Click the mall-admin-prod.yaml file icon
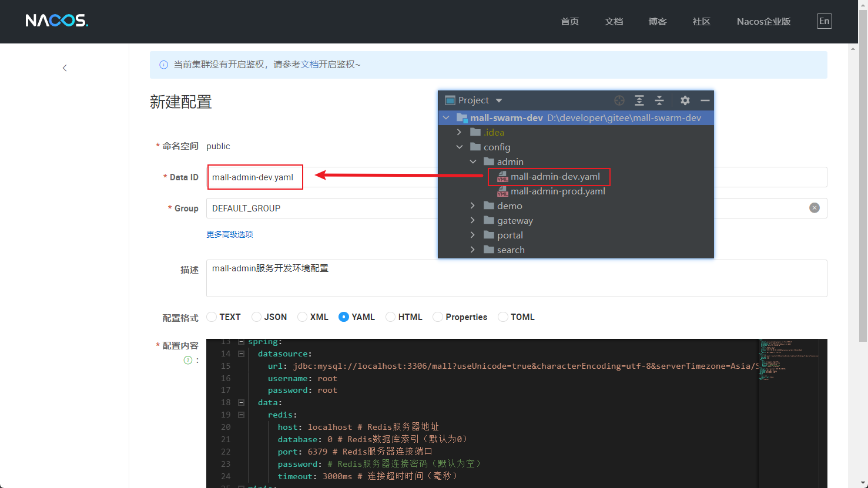This screenshot has height=488, width=868. 502,191
